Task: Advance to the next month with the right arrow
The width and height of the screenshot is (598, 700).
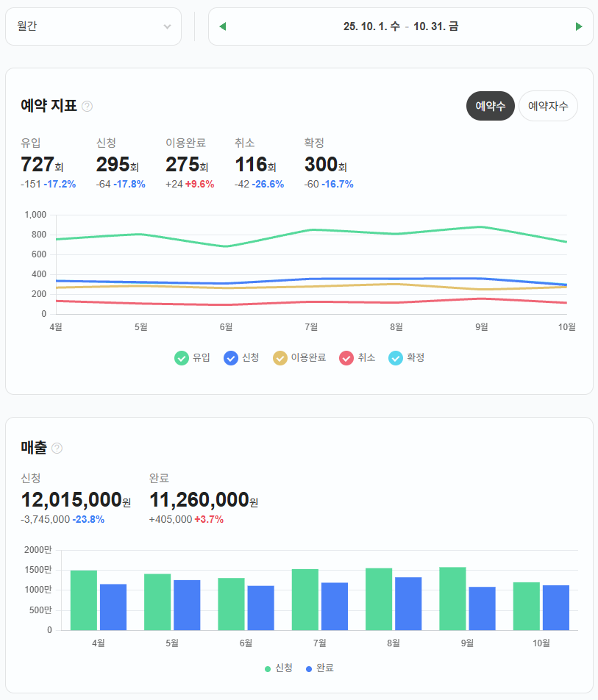Action: 580,26
